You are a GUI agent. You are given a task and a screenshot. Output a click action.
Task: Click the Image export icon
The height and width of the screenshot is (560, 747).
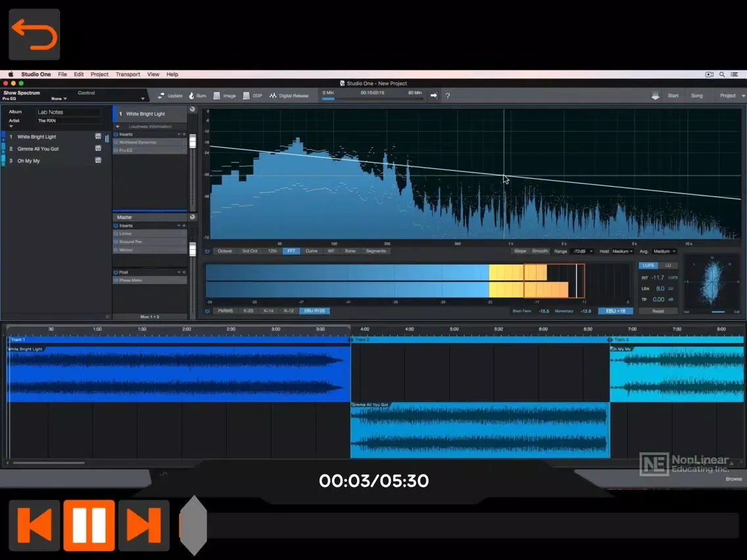[217, 96]
